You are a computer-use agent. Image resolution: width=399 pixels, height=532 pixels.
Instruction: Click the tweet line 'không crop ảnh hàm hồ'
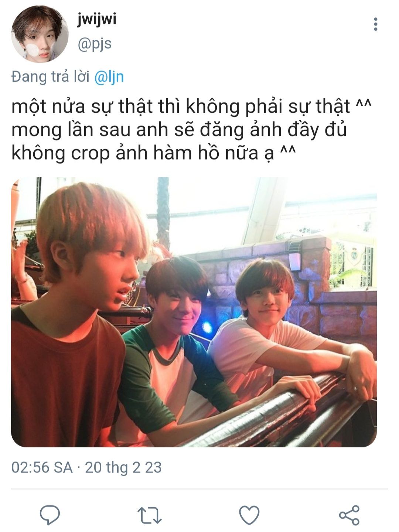point(154,153)
